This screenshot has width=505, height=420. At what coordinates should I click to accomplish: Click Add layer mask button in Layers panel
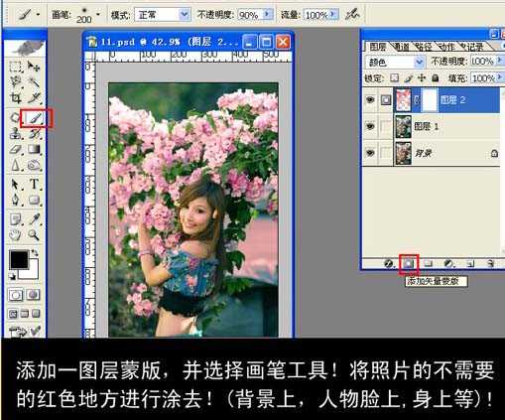[x=409, y=263]
